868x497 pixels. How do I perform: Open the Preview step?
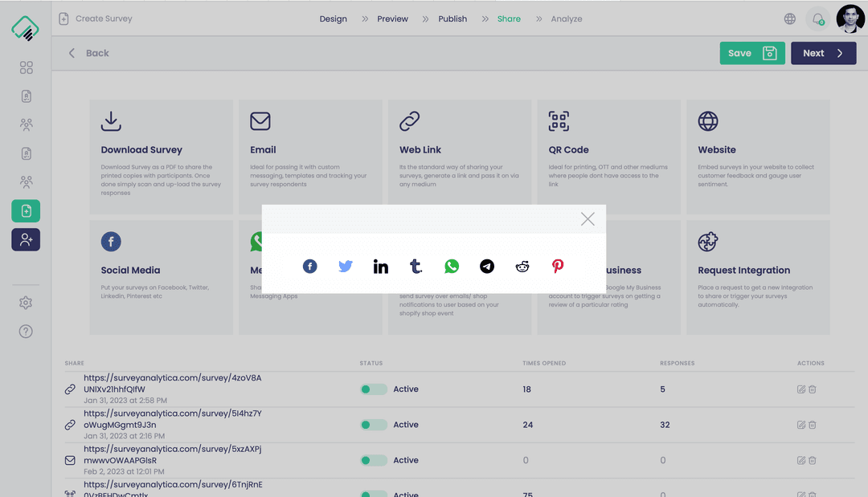coord(392,19)
